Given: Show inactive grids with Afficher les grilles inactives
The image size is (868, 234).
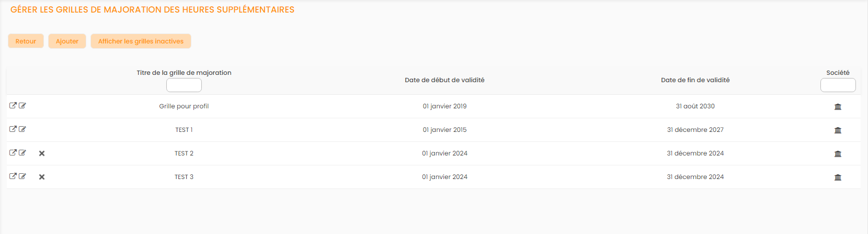Looking at the screenshot, I should coord(141,41).
